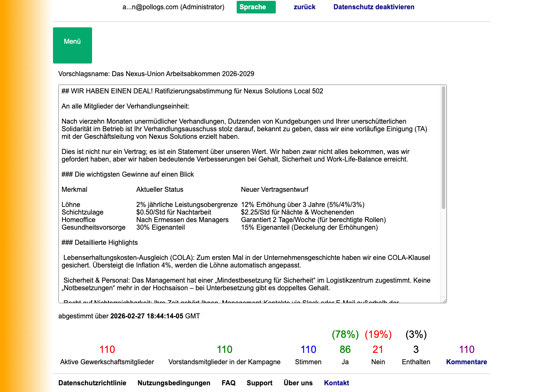
Task: Click the Kontakt link
Action: coord(336,383)
